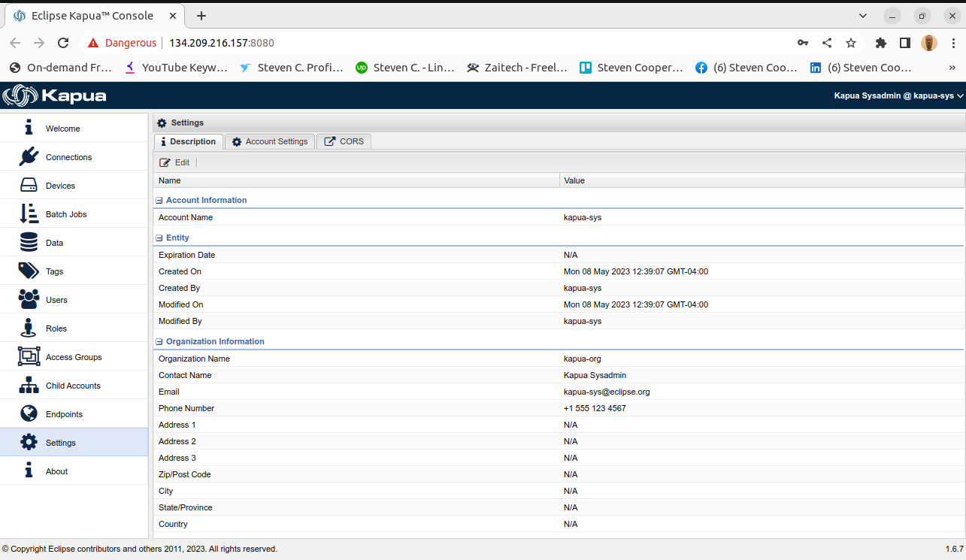Select the Eclipse Kapua Console browser tab
The width and height of the screenshot is (966, 560).
click(x=93, y=16)
